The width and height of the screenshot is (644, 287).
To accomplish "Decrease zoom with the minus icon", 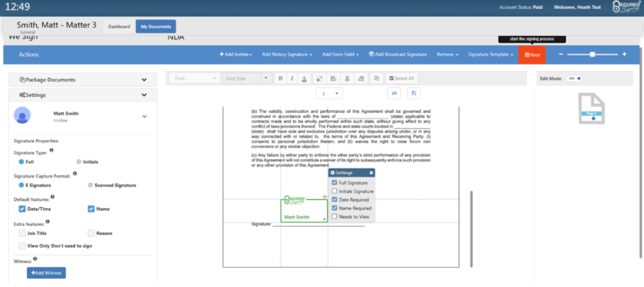I will tap(561, 54).
